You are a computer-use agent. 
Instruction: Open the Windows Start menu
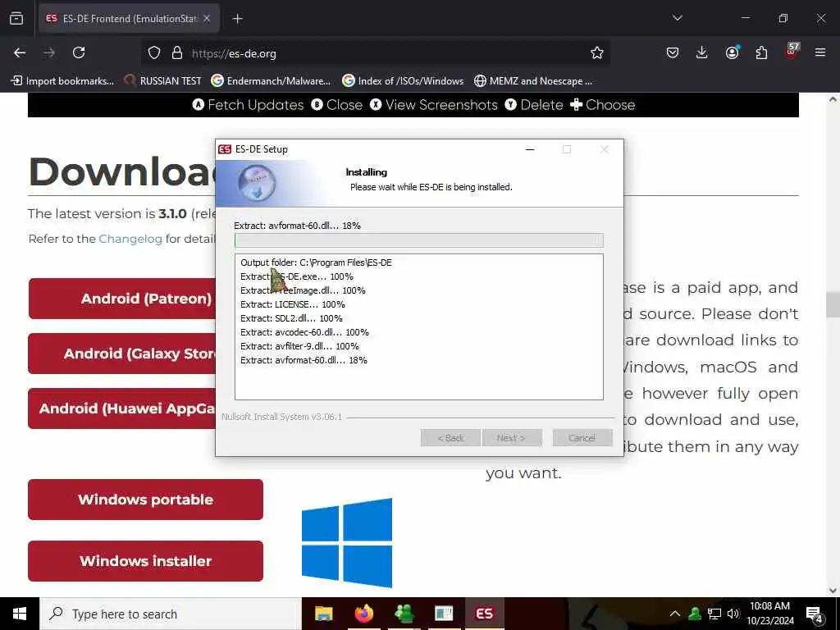pyautogui.click(x=20, y=614)
